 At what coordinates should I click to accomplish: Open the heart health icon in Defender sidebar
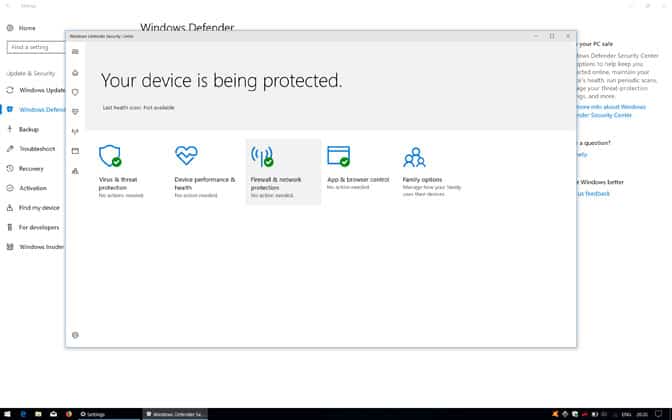click(x=75, y=111)
